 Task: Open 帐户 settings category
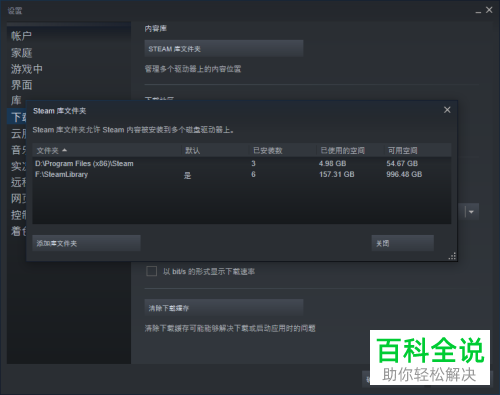tap(21, 36)
